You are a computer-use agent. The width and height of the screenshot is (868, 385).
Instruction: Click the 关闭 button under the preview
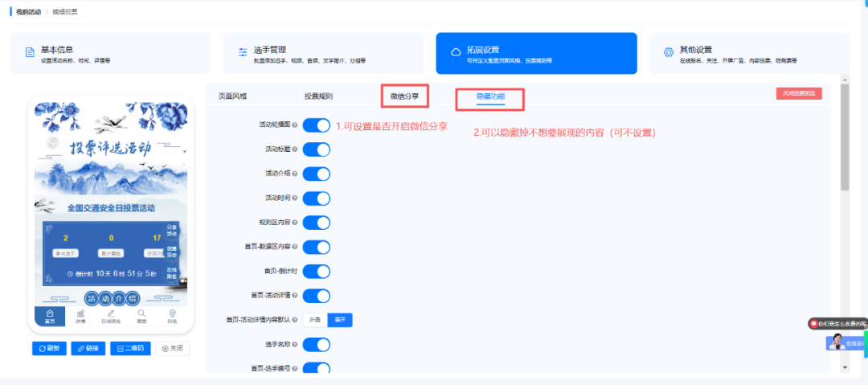click(x=173, y=349)
